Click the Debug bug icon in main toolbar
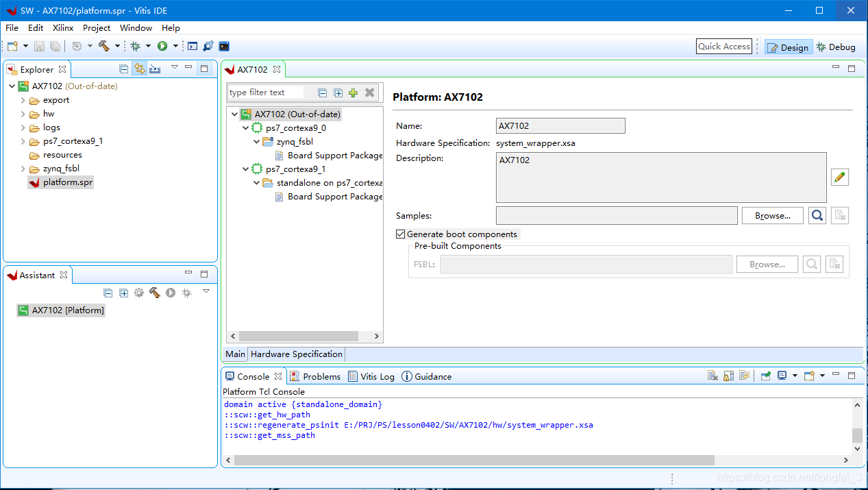Screen dimensions: 868x490 135,46
